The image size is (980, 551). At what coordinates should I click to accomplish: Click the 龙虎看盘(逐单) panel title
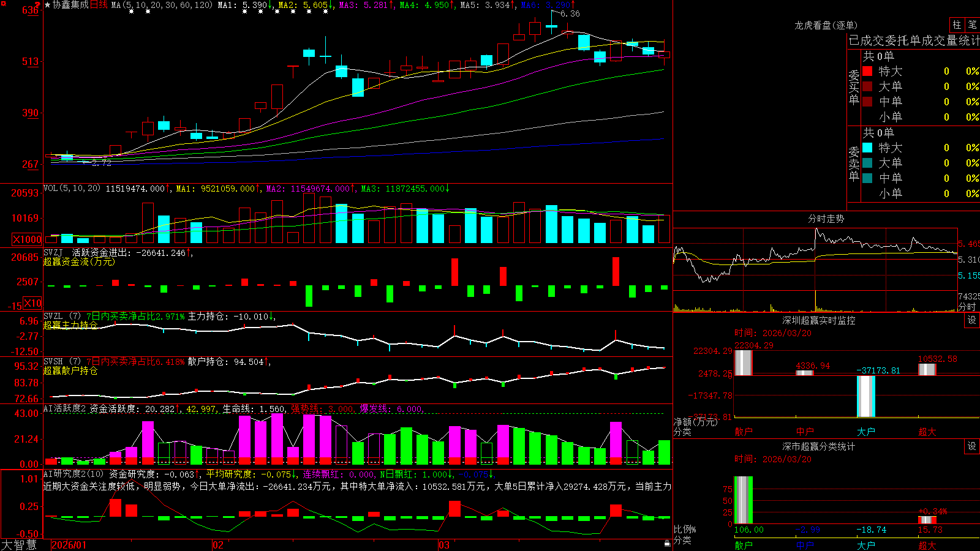click(826, 25)
